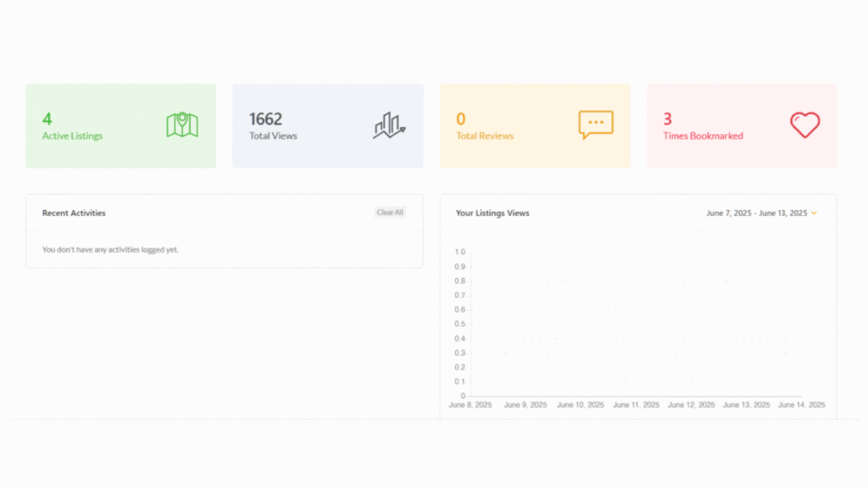Click the Recent Activities panel heading
This screenshot has width=868, height=488.
(74, 213)
